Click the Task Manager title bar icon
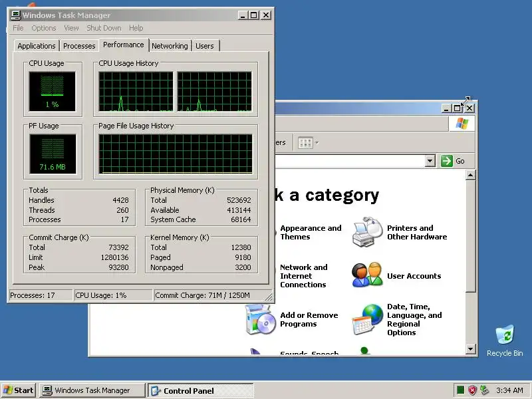532x399 pixels. coord(15,15)
